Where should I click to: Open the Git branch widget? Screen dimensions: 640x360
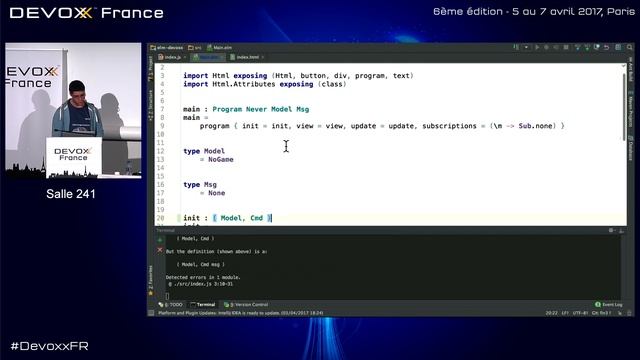pos(601,313)
